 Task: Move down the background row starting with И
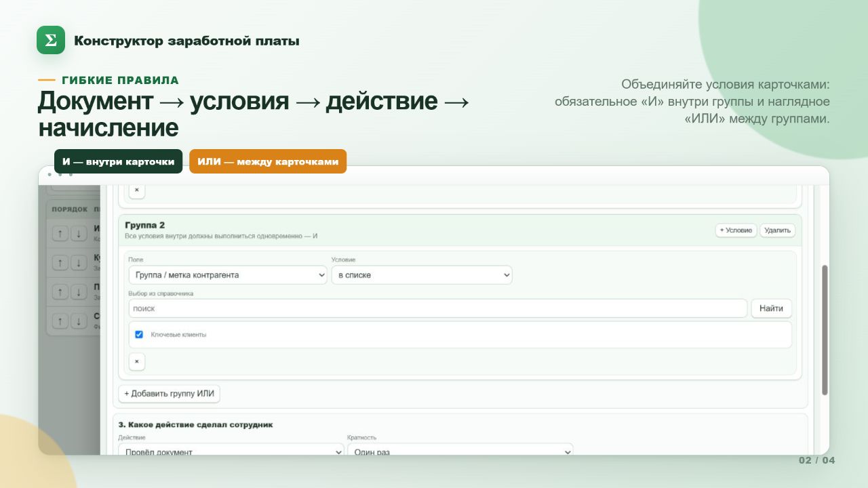coord(79,234)
